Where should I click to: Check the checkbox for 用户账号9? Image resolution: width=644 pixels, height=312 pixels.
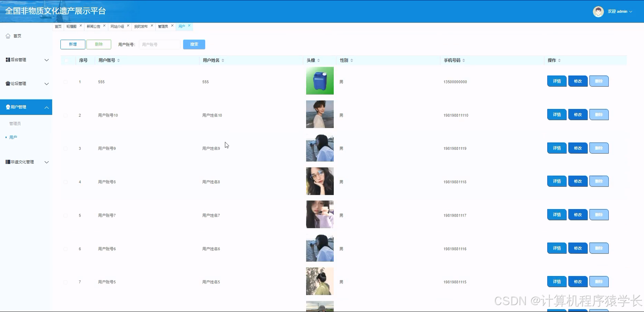65,148
